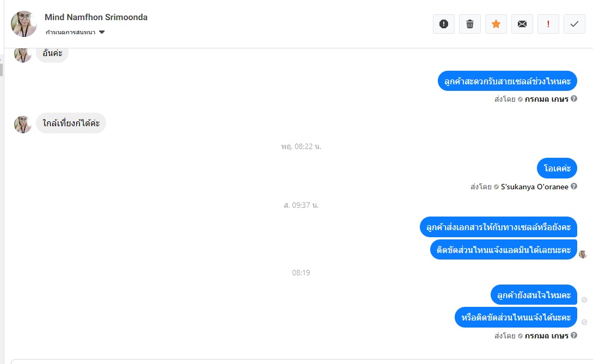Open Mind Namfhon Srimoonda profile picture

tap(24, 24)
